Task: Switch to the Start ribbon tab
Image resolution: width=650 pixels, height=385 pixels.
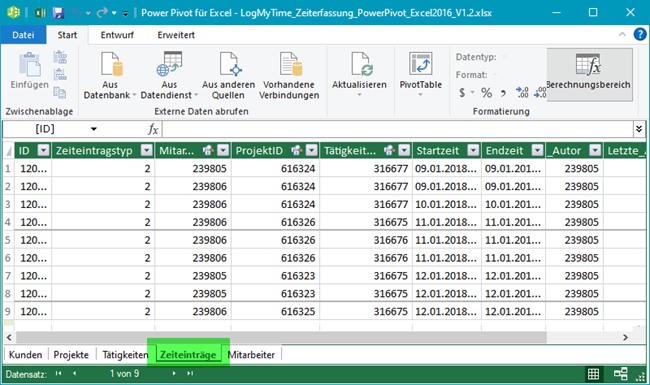Action: [67, 35]
